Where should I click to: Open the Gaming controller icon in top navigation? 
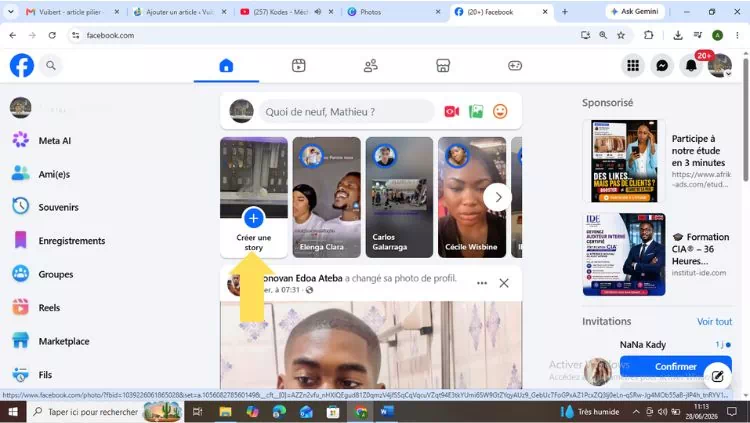click(x=515, y=66)
